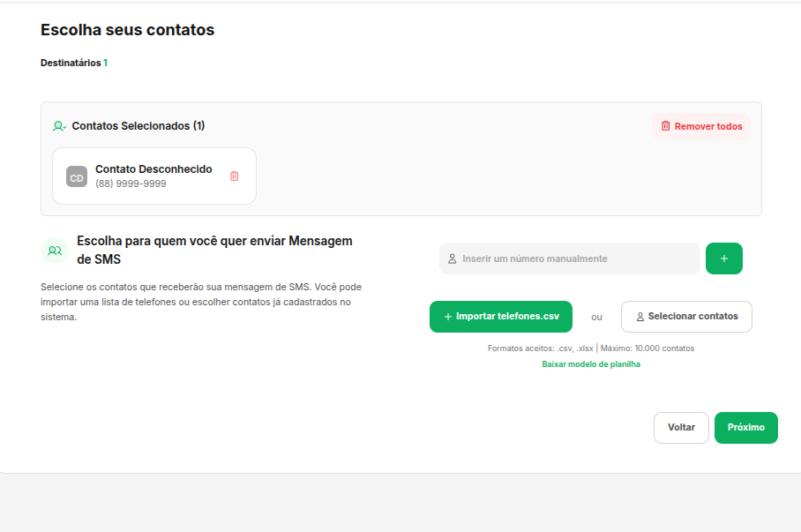Click the person icon on Selecionar contatos
This screenshot has width=801, height=532.
click(x=640, y=317)
